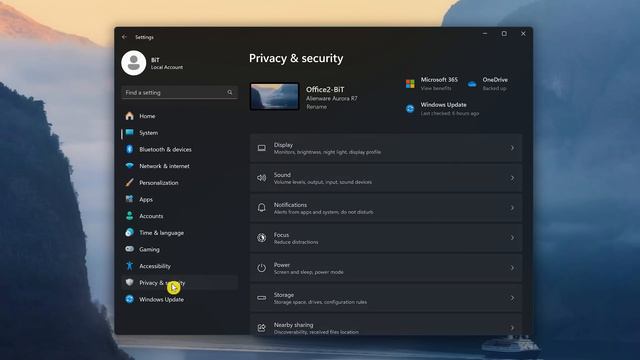640x360 pixels.
Task: Click the System monitor icon in sidebar
Action: (x=129, y=133)
